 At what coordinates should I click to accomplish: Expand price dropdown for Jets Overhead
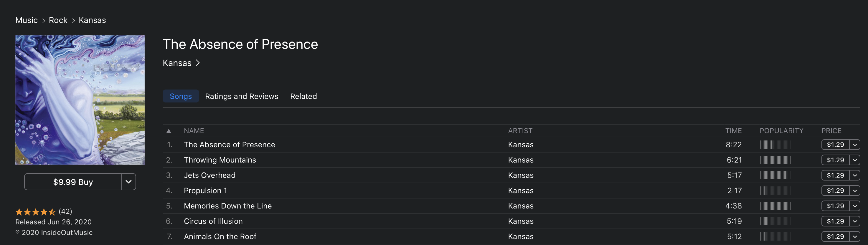[854, 175]
